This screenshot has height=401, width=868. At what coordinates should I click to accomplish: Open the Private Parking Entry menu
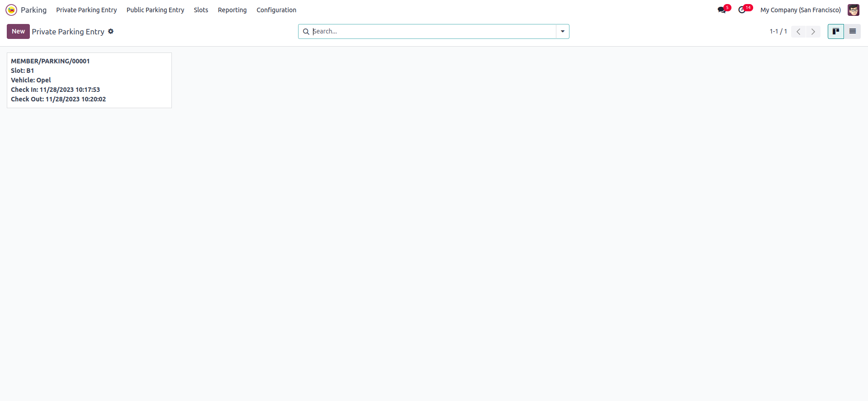(86, 10)
